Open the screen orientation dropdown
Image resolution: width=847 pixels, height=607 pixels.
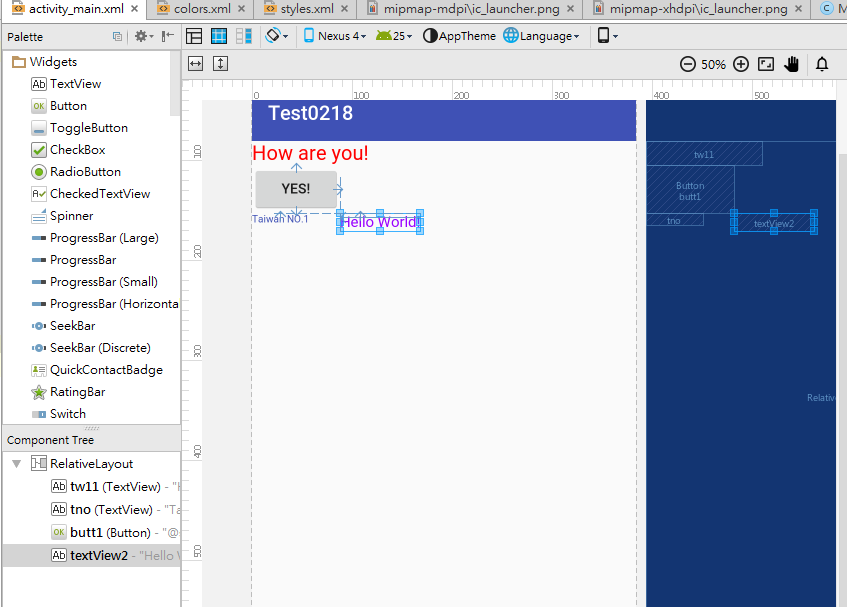[x=277, y=36]
